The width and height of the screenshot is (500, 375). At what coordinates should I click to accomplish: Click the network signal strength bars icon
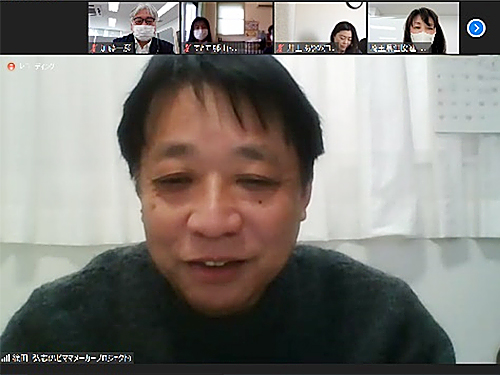pyautogui.click(x=5, y=358)
